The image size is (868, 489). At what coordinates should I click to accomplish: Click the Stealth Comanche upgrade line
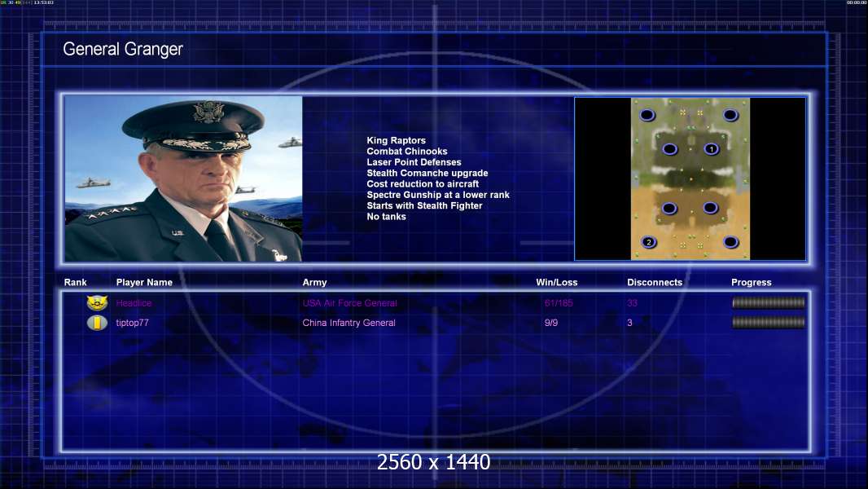point(427,173)
